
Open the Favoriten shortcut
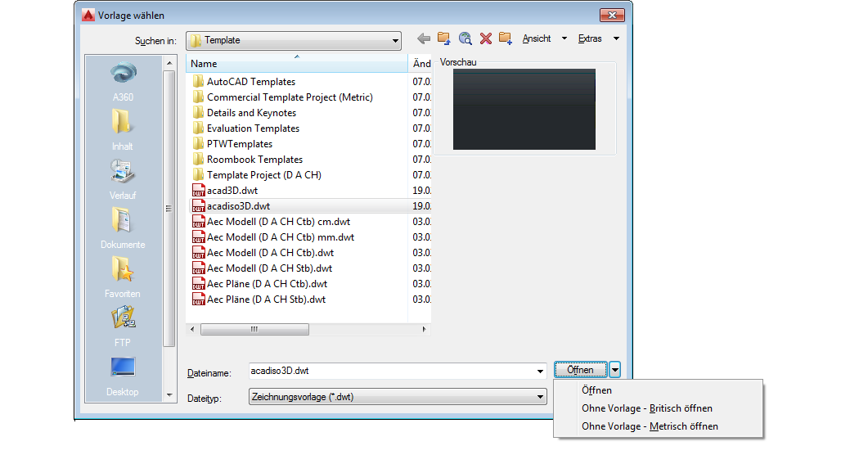pos(123,277)
